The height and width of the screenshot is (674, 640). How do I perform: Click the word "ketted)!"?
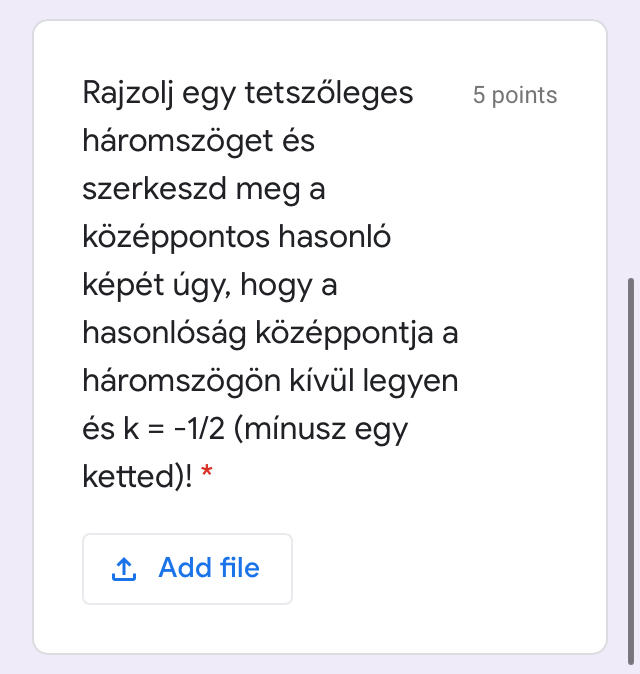[x=137, y=476]
